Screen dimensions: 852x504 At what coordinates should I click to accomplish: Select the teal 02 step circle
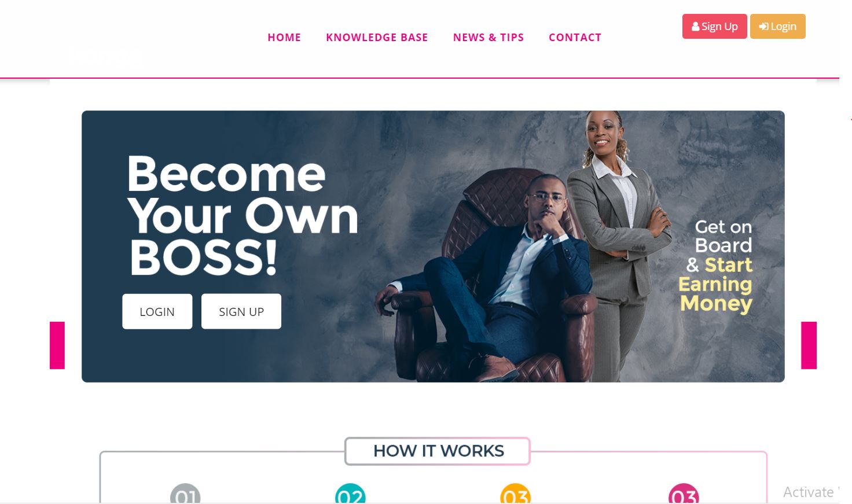[350, 493]
